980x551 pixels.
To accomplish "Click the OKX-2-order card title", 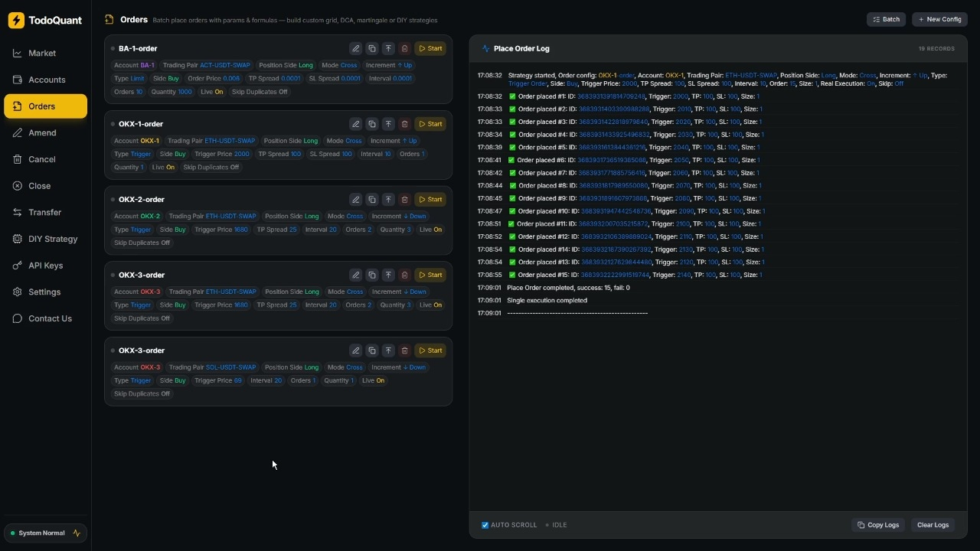I will (x=142, y=200).
